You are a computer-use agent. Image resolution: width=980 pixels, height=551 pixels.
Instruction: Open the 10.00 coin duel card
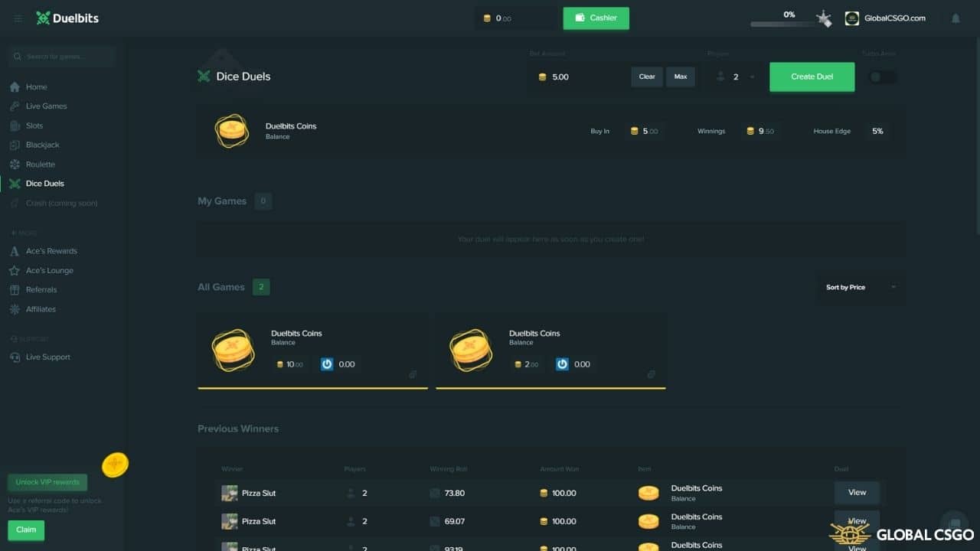pyautogui.click(x=312, y=350)
